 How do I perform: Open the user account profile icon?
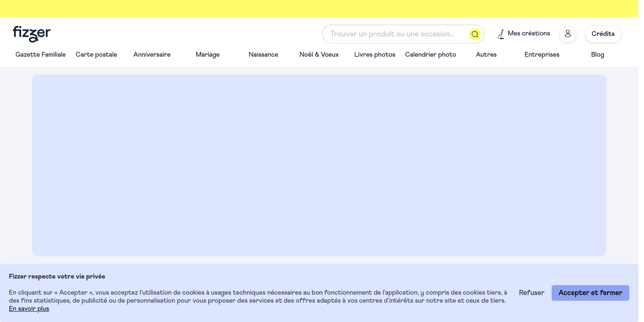(x=568, y=34)
